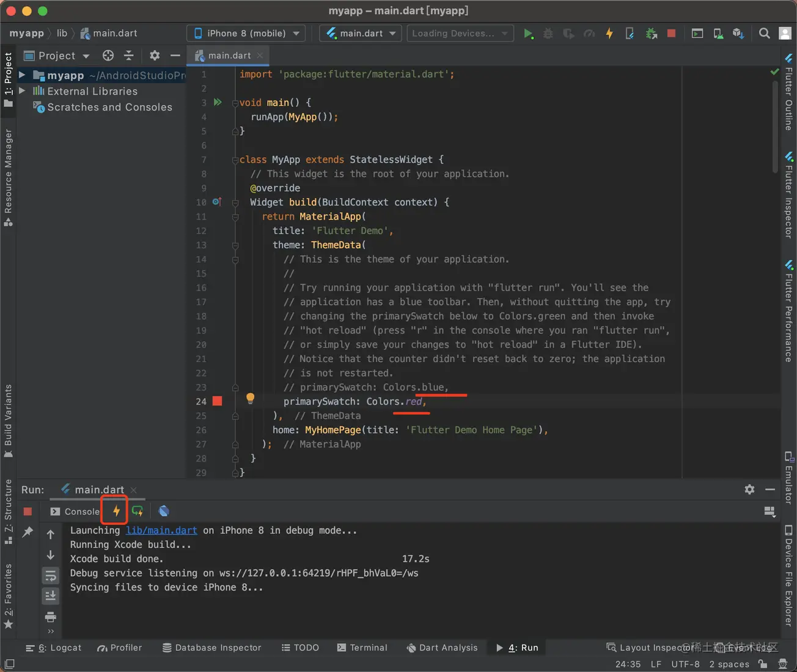
Task: Click Collapse All icon in the Project panel
Action: (x=128, y=56)
